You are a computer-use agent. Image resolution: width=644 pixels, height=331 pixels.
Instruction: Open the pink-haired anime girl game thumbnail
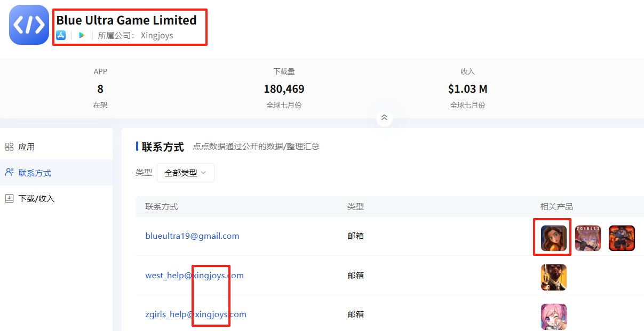pos(554,317)
